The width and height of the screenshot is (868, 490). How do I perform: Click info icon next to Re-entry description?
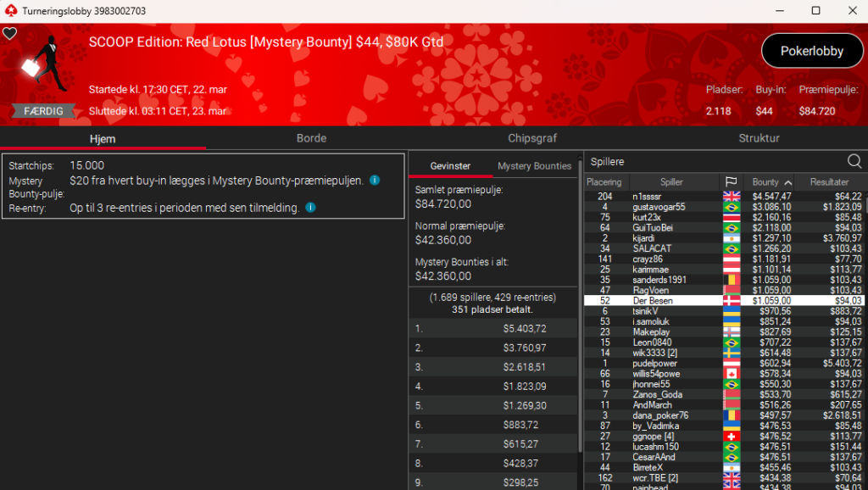pyautogui.click(x=310, y=208)
